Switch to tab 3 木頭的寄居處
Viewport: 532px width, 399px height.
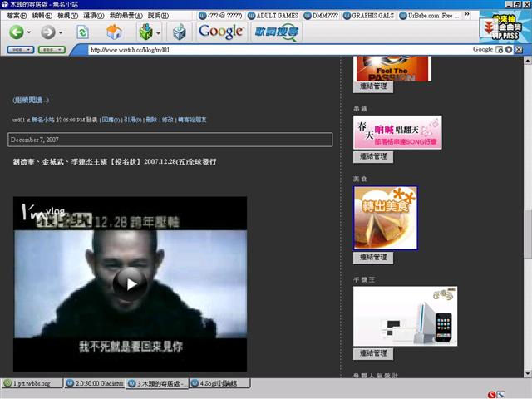pyautogui.click(x=157, y=384)
